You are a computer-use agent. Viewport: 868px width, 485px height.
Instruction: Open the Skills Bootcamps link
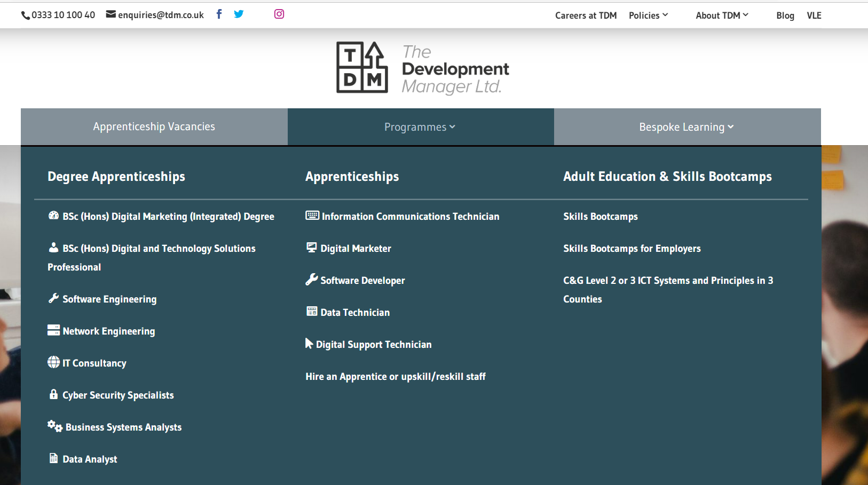(601, 216)
